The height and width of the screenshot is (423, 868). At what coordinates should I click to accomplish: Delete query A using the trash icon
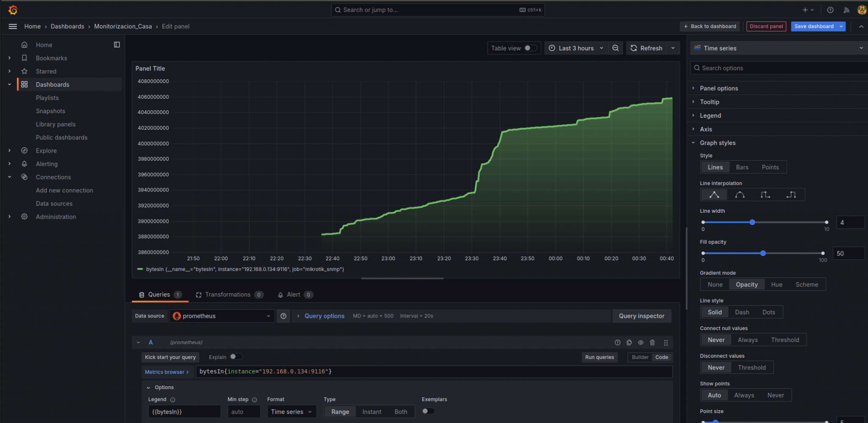coord(652,342)
